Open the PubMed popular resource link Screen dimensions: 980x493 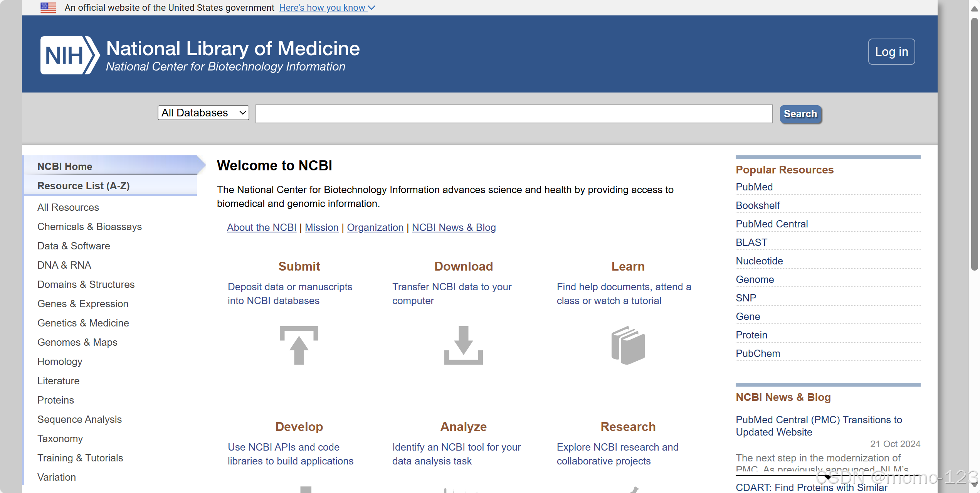coord(754,187)
